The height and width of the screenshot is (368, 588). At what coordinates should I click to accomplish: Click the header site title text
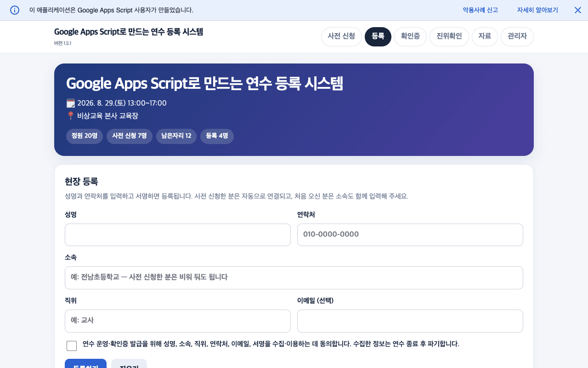129,32
